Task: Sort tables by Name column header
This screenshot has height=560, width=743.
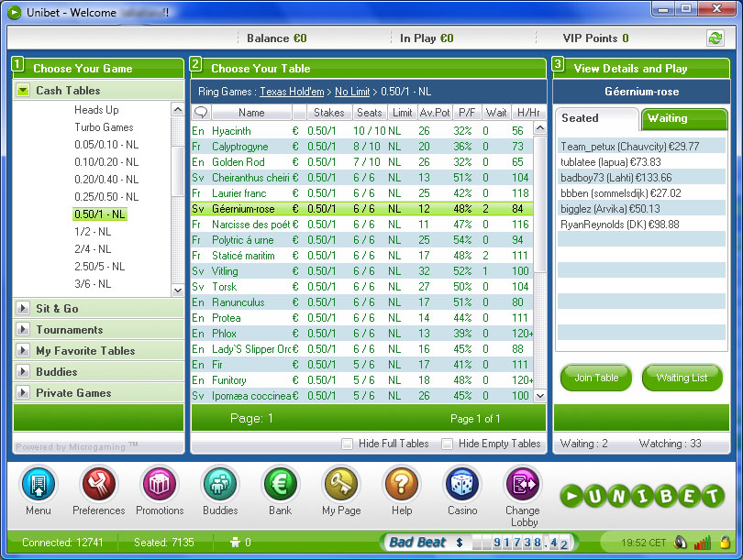Action: [x=251, y=112]
